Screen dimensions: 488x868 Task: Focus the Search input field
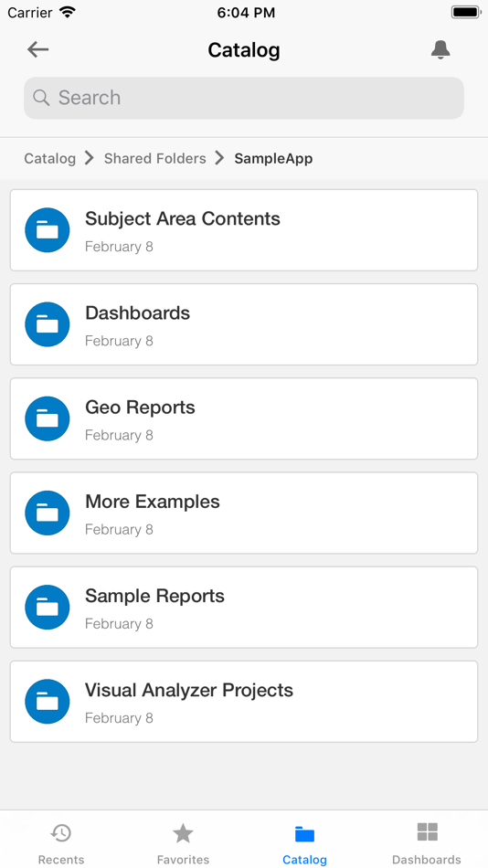244,98
